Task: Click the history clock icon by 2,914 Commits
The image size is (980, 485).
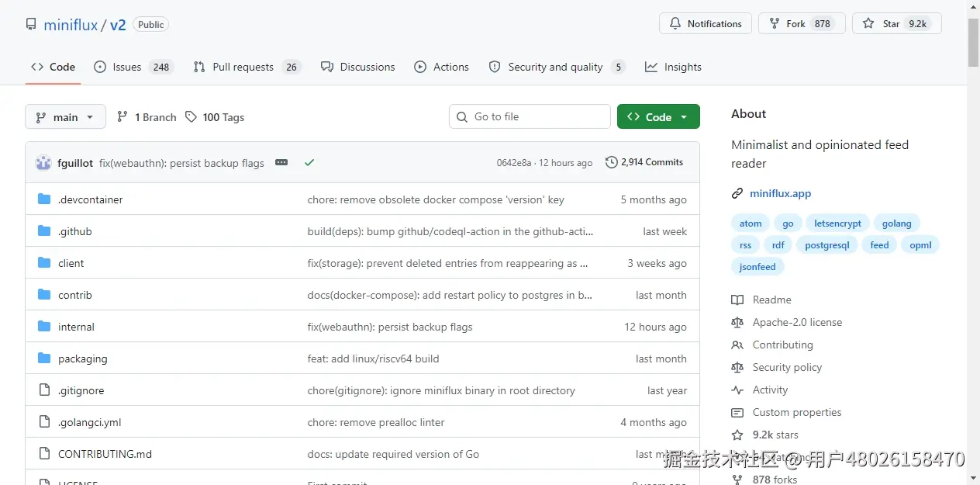Action: 612,162
